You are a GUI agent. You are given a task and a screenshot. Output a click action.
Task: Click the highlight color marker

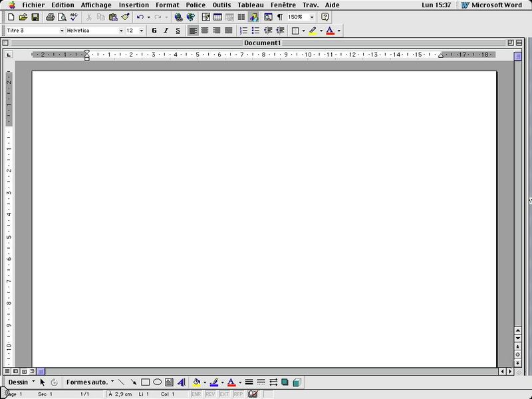pyautogui.click(x=313, y=31)
